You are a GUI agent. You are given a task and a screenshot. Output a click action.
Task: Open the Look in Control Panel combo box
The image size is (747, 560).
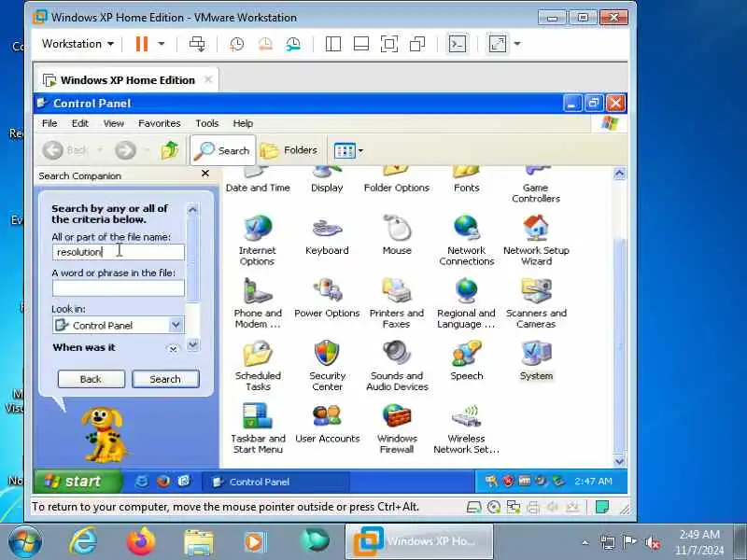(119, 325)
